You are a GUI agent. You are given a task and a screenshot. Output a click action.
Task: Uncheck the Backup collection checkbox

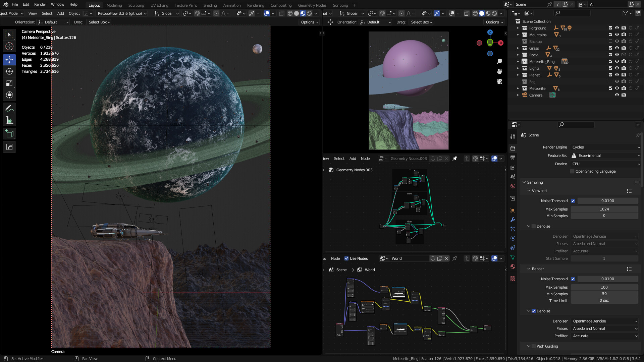pyautogui.click(x=610, y=41)
